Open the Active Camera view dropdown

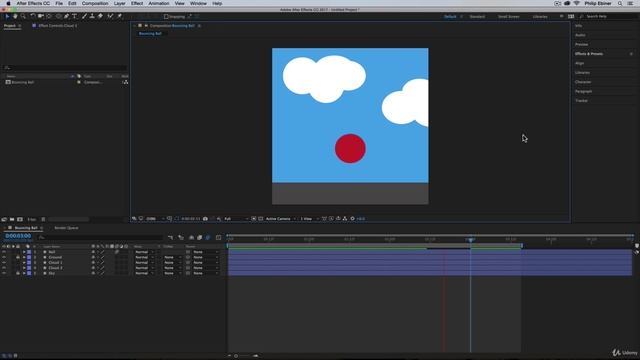(280, 219)
